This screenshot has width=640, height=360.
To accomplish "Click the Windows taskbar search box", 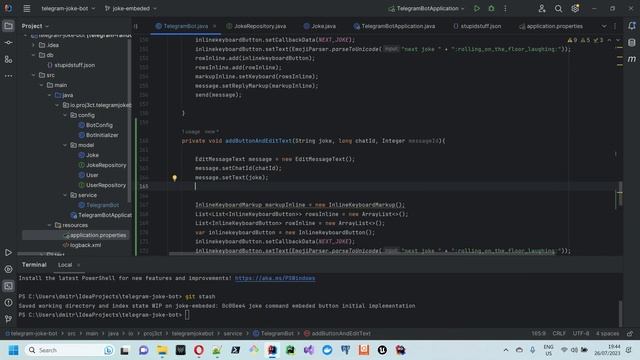I will click(69, 350).
